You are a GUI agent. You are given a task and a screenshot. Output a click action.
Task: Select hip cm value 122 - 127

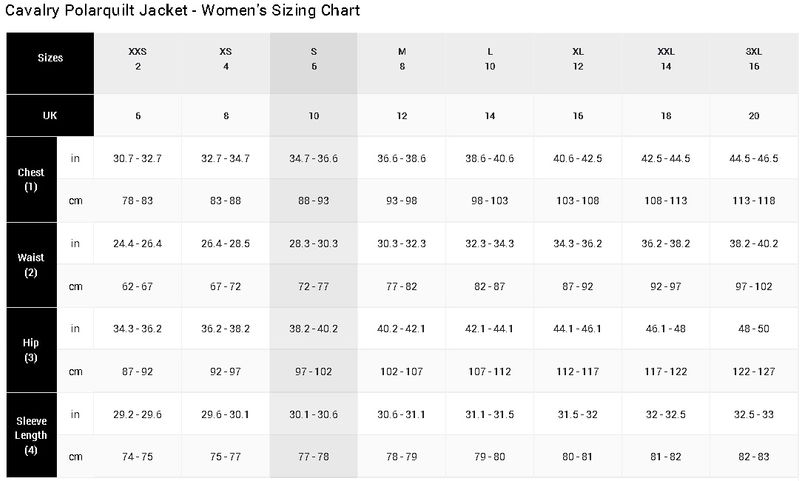tap(753, 372)
